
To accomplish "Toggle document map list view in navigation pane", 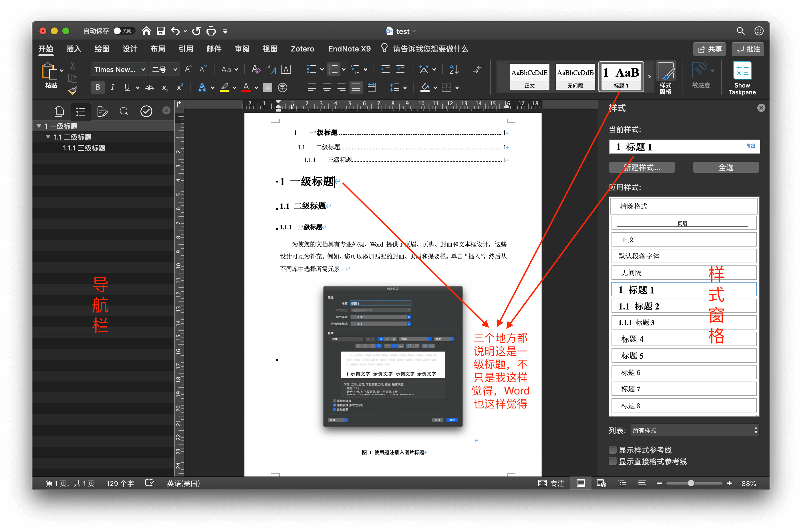I will (80, 112).
